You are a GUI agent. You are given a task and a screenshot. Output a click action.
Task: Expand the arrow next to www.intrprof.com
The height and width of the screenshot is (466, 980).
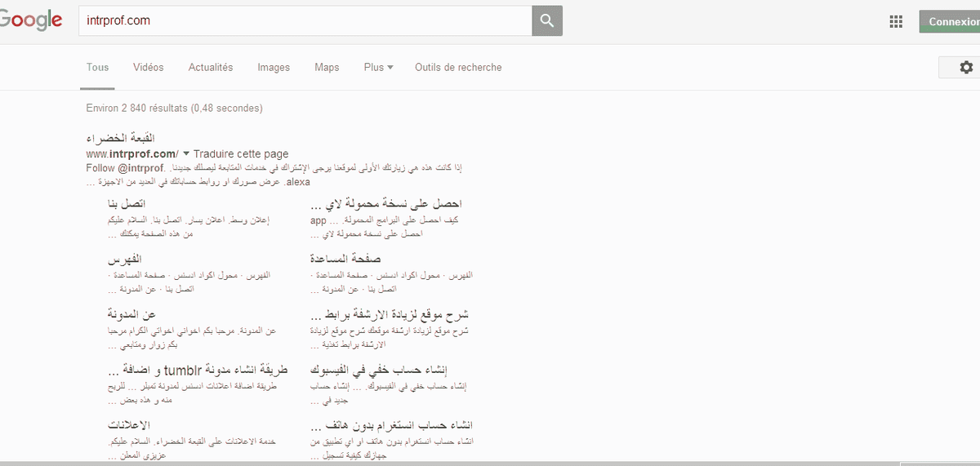[186, 153]
